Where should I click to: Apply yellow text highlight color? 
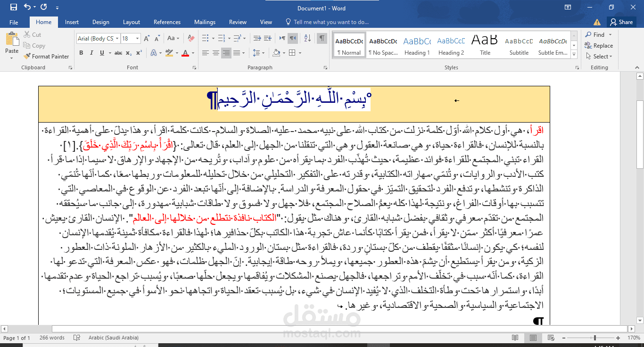pyautogui.click(x=170, y=53)
